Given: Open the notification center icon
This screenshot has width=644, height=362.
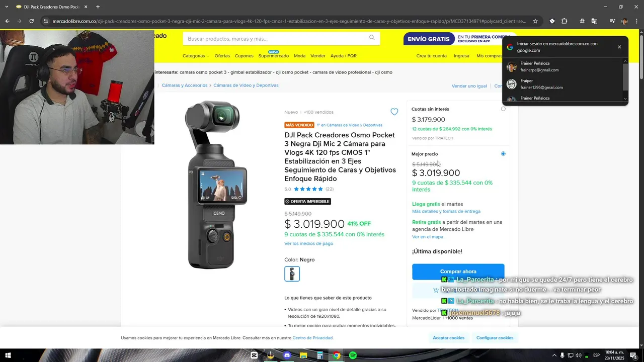Looking at the screenshot, I should click(x=633, y=355).
